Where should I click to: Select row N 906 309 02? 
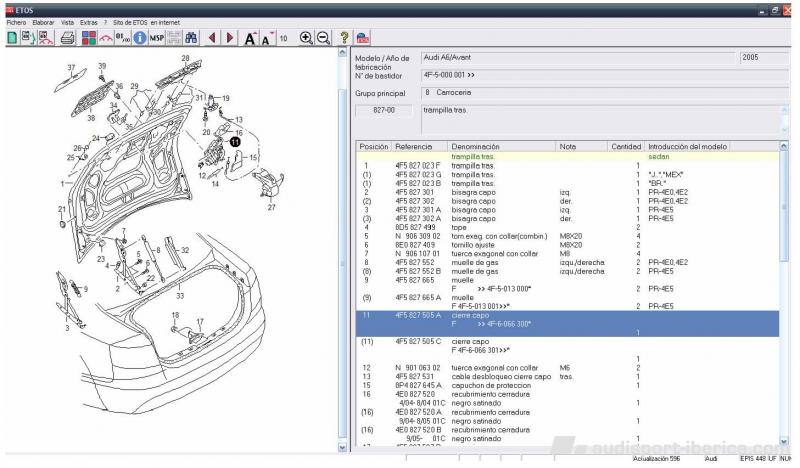click(x=567, y=236)
